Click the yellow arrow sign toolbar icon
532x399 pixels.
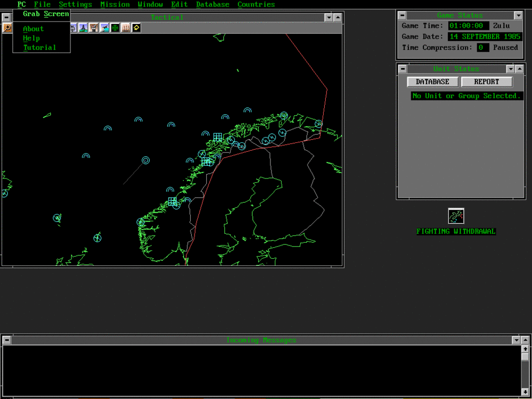pos(136,28)
